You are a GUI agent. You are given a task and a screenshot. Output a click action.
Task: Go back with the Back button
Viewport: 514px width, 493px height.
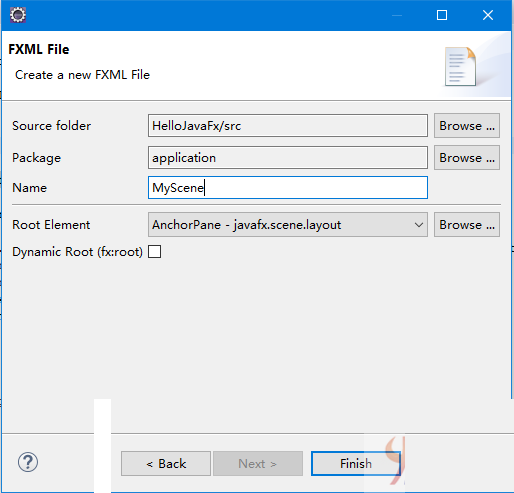(x=166, y=463)
